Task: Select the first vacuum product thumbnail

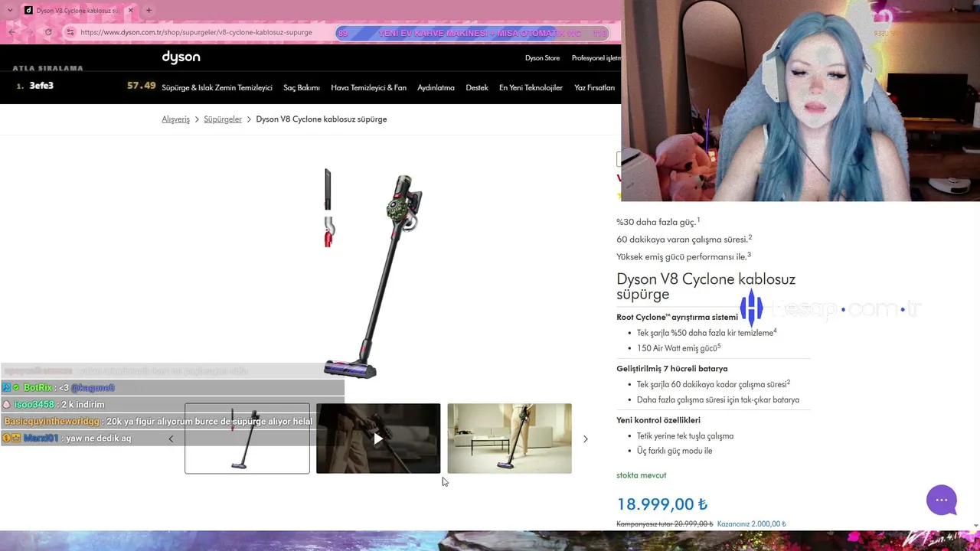Action: tap(247, 439)
